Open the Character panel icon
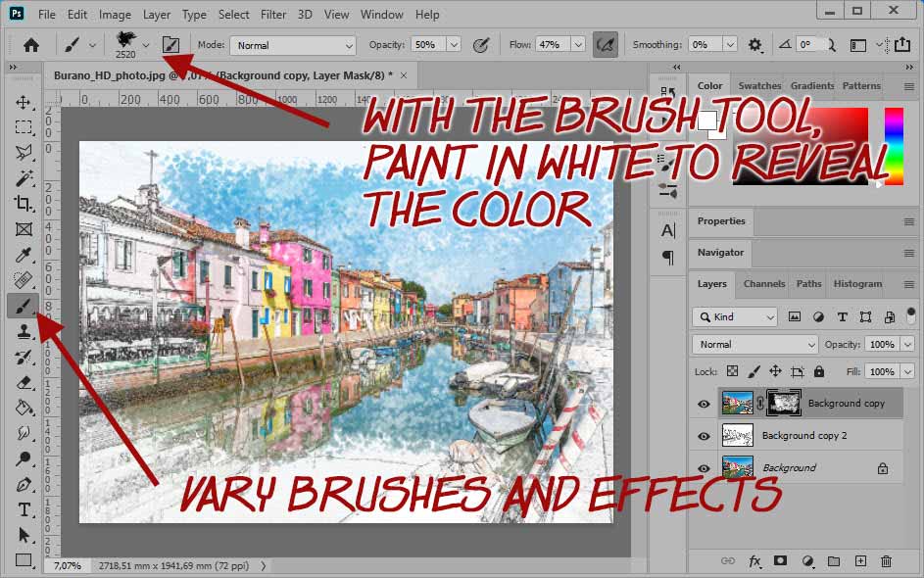Viewport: 924px width, 578px height. click(668, 230)
